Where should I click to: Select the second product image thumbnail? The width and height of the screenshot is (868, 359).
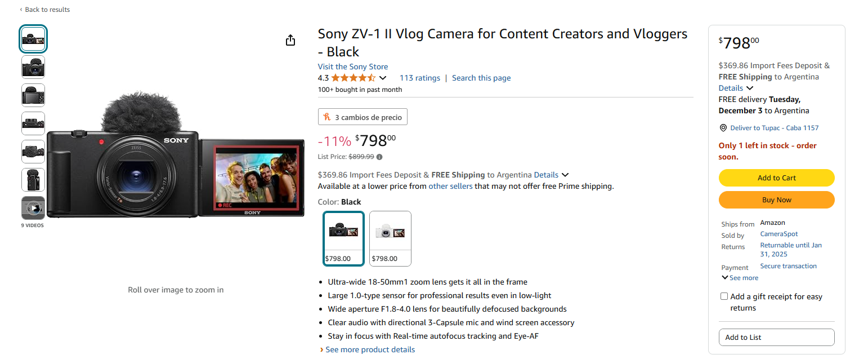click(33, 67)
